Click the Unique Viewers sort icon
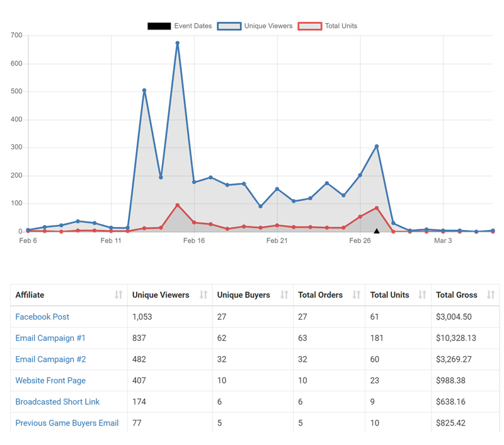Viewport: 504px width, 445px height. pyautogui.click(x=203, y=295)
